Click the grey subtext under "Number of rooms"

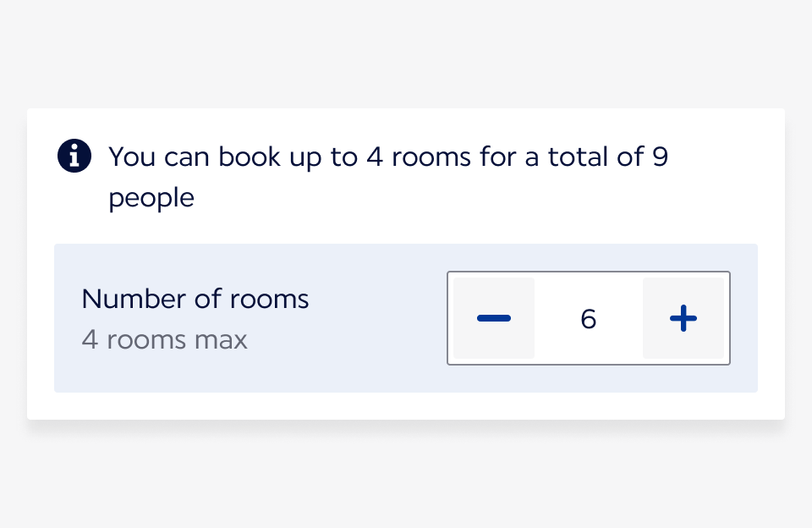[x=165, y=340]
